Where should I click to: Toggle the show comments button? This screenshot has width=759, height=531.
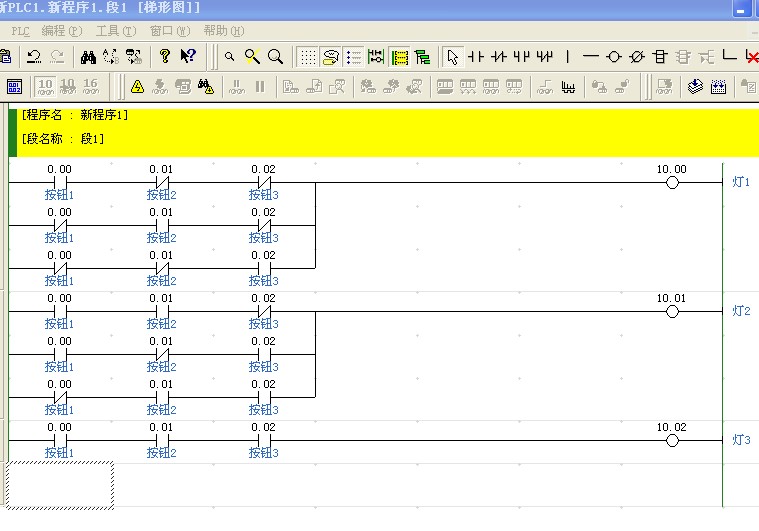[331, 57]
